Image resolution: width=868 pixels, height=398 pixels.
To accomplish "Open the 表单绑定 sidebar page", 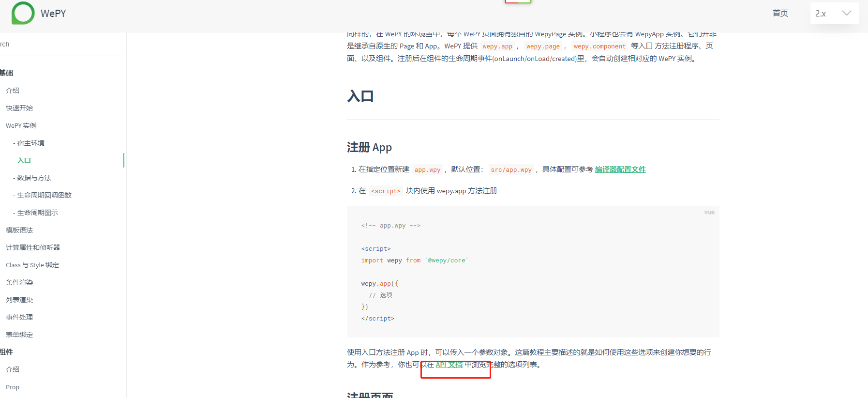I will tap(19, 335).
